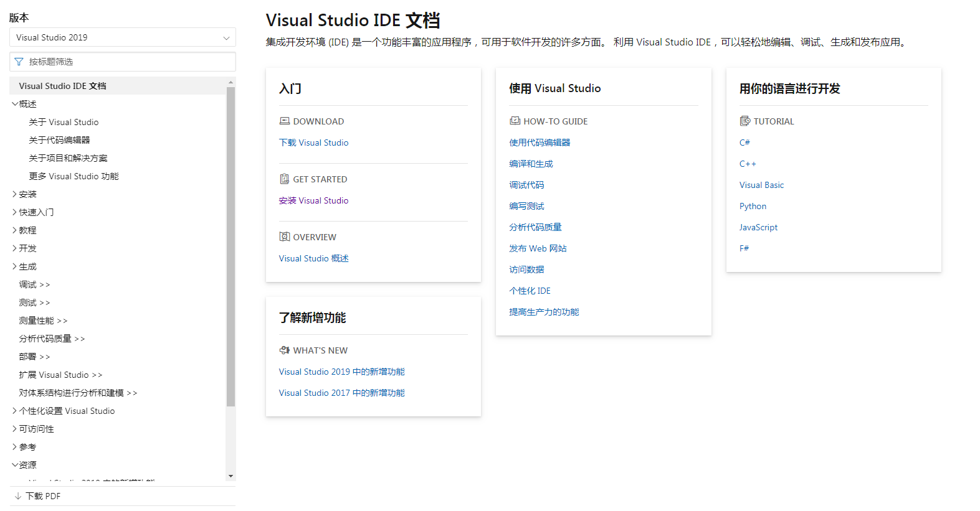Click the OVERVIEW section icon
The height and width of the screenshot is (511, 980).
[x=285, y=237]
